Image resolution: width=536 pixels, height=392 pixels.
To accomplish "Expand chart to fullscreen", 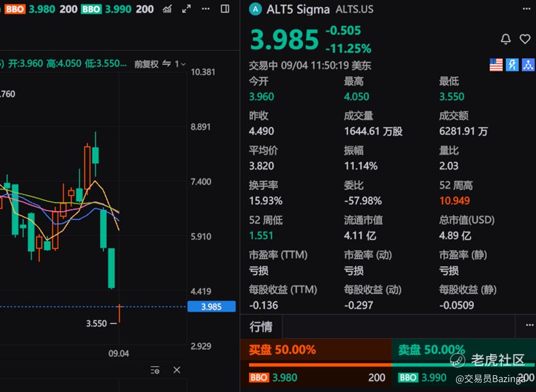I will [x=187, y=9].
